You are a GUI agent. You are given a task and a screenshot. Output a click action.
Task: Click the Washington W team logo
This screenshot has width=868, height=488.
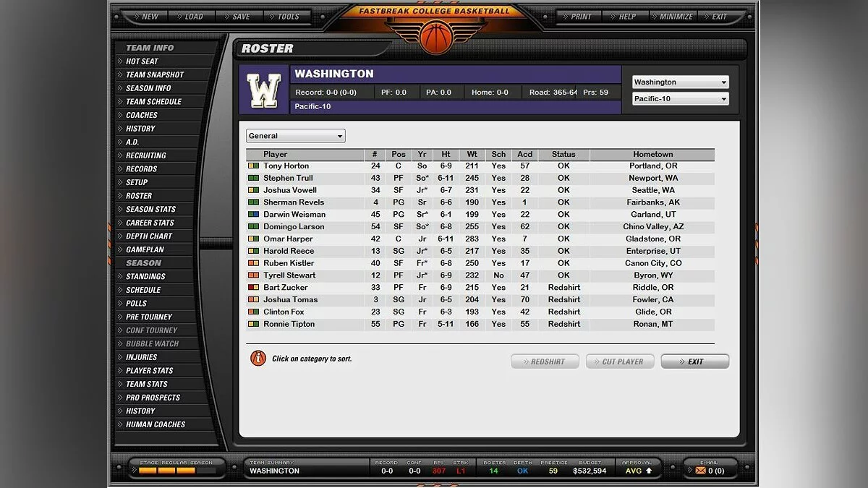click(x=263, y=90)
